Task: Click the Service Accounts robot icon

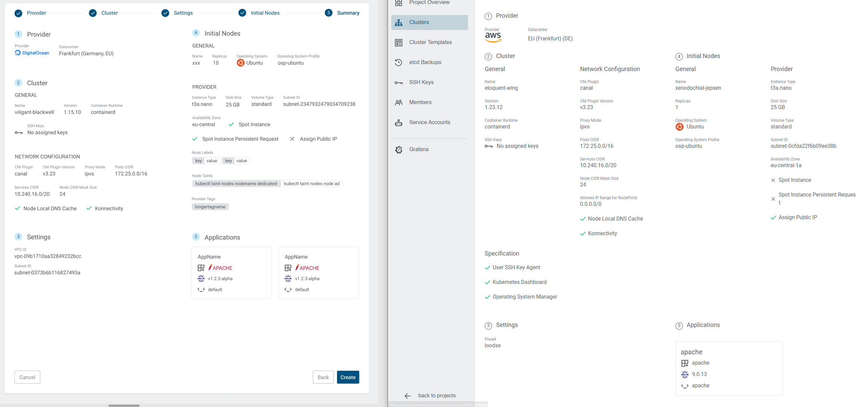Action: point(399,122)
